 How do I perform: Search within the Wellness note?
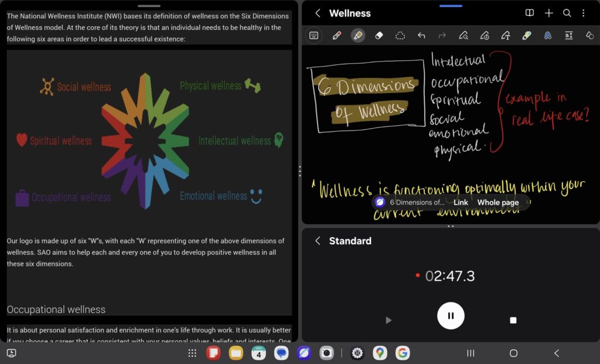pyautogui.click(x=567, y=13)
